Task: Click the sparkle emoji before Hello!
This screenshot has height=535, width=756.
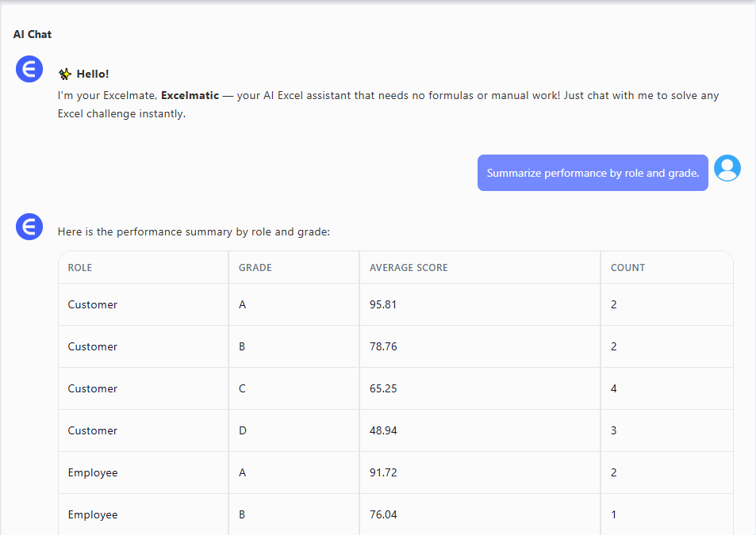Action: click(x=65, y=74)
